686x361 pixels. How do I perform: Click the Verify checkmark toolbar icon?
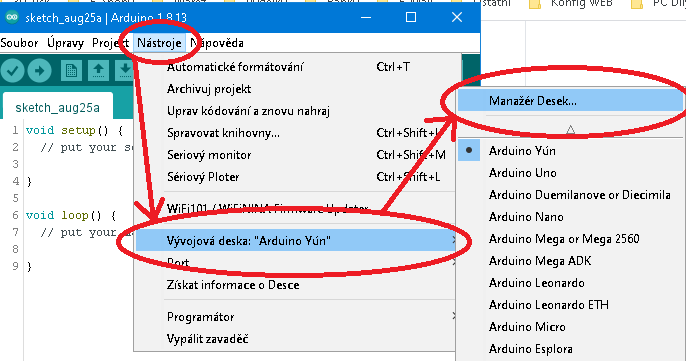pos(12,70)
